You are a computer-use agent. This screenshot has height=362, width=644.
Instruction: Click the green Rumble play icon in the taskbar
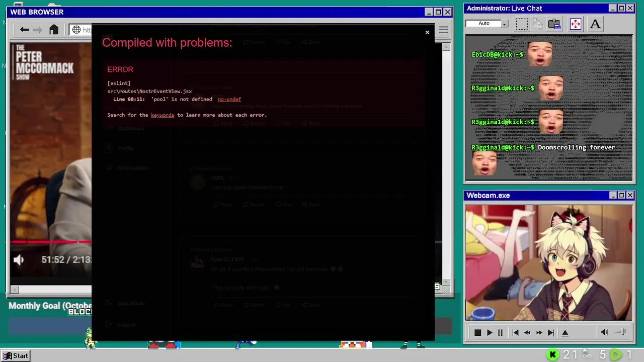(x=616, y=355)
